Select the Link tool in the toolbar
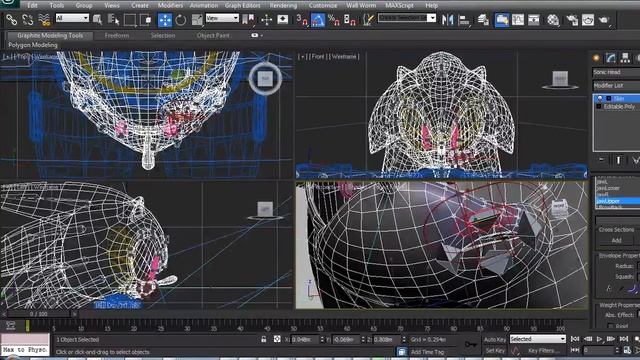The width and height of the screenshot is (640, 360). (11, 19)
